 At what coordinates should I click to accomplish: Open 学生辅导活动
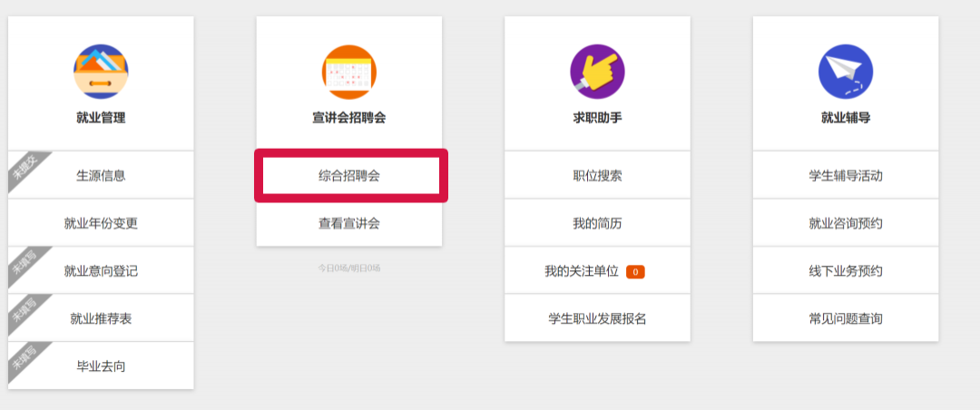click(846, 176)
